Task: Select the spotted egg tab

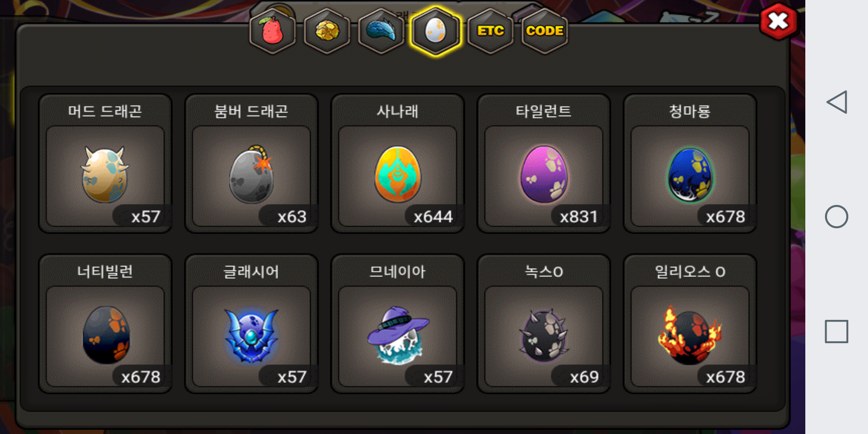Action: pos(436,31)
